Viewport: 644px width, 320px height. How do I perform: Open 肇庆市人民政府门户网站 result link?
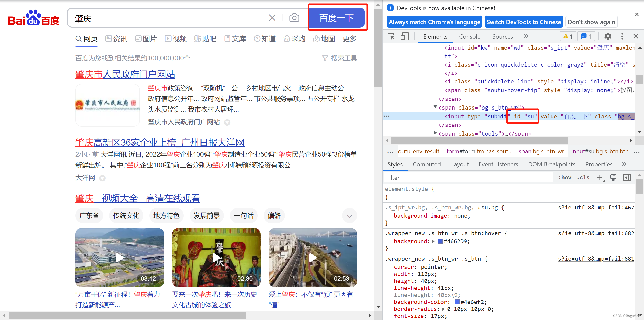tap(125, 74)
